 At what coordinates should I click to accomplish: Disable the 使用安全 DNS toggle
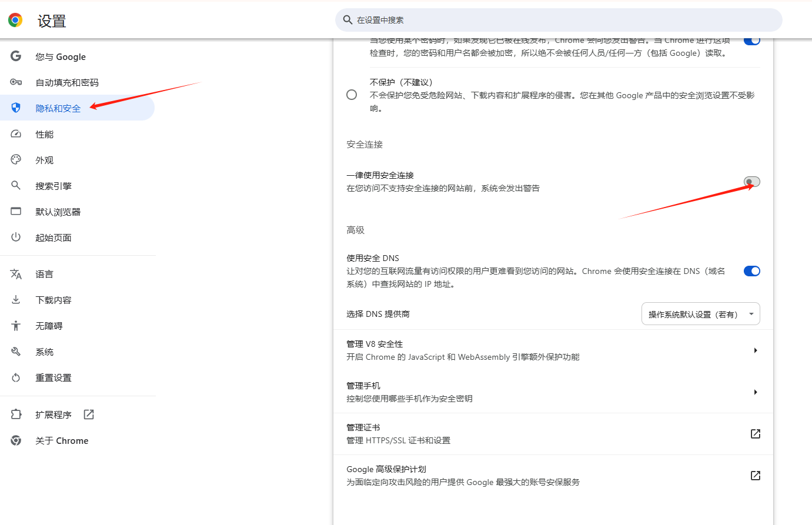[x=752, y=271]
